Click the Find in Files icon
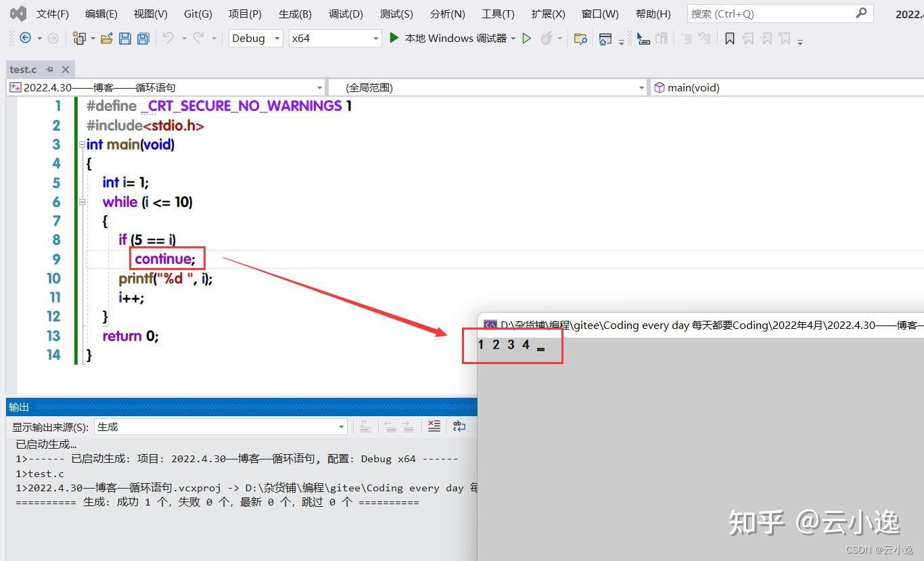The image size is (924, 561). tap(580, 38)
